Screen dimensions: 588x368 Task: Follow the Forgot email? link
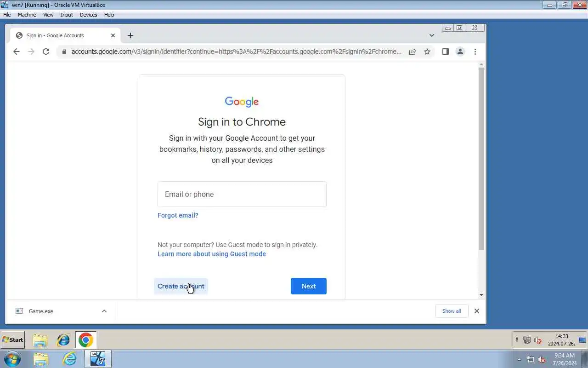(178, 215)
